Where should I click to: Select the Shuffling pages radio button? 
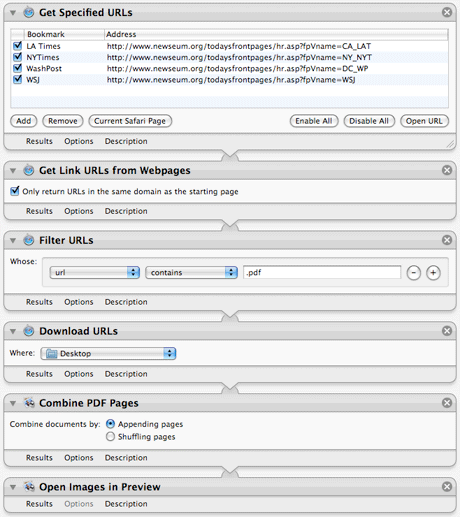pos(110,436)
